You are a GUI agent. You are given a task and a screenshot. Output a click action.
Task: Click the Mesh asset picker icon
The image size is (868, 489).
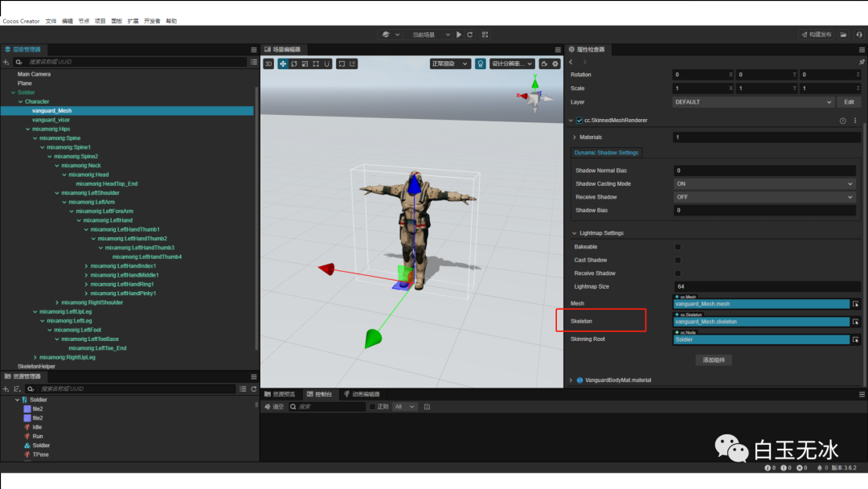coord(856,304)
